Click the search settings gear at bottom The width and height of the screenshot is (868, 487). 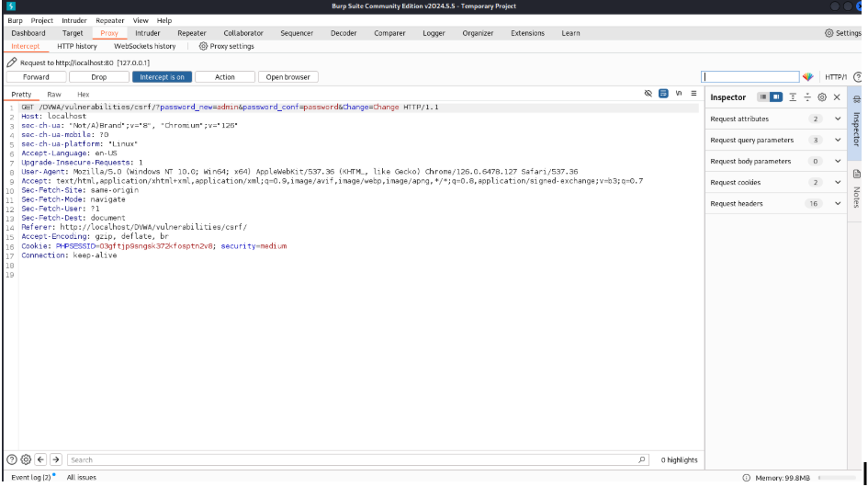(x=26, y=459)
